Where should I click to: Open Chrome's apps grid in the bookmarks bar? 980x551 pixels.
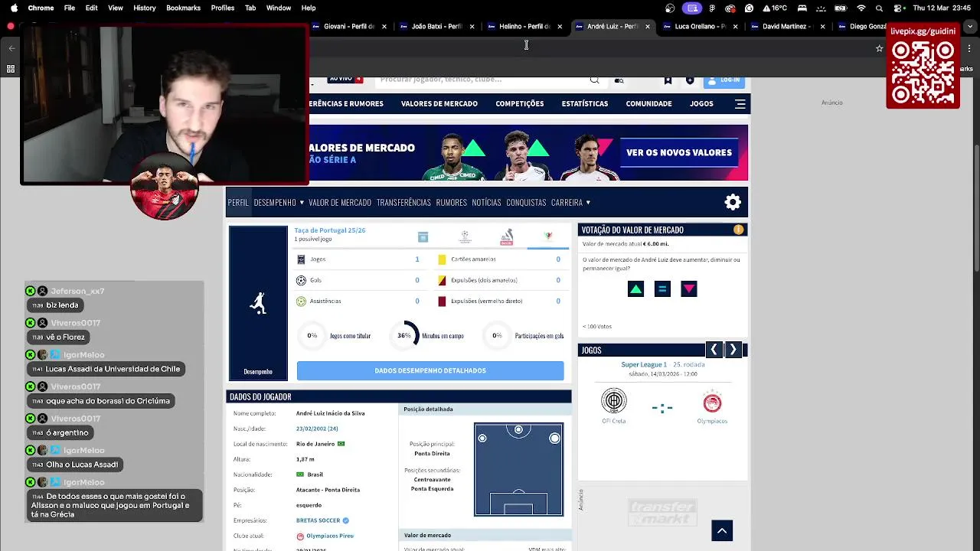(x=11, y=69)
